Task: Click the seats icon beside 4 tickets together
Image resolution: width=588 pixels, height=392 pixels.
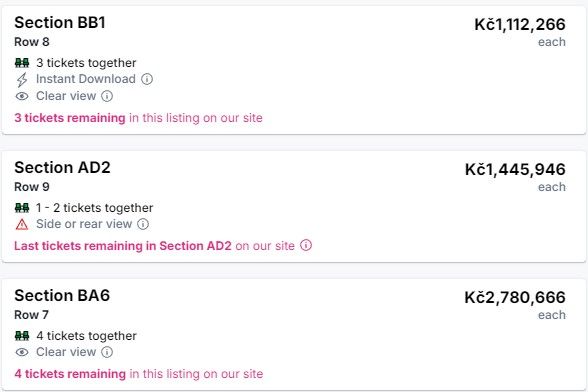Action: pyautogui.click(x=22, y=336)
